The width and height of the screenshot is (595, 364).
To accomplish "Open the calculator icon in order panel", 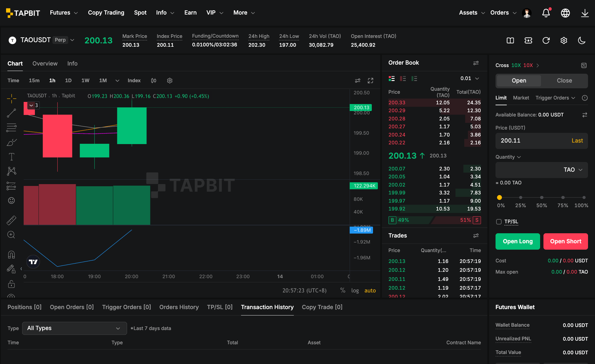I will 584,65.
